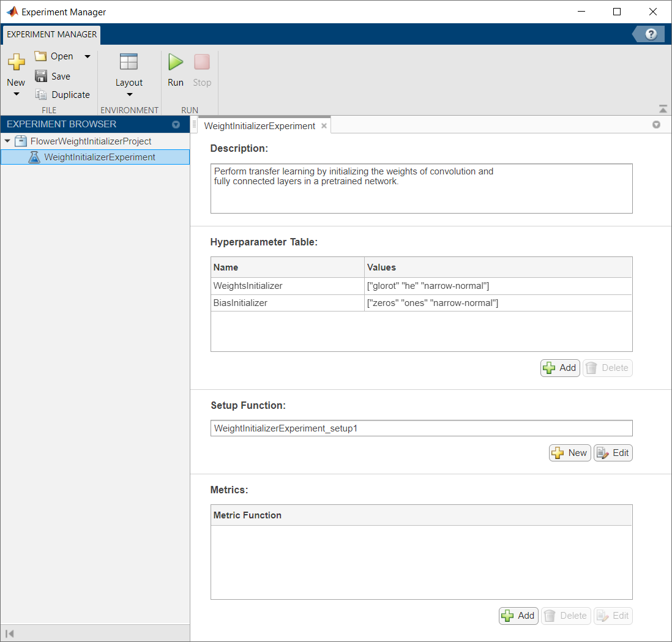Open the New dropdown arrow
The height and width of the screenshot is (642, 672).
coord(17,94)
